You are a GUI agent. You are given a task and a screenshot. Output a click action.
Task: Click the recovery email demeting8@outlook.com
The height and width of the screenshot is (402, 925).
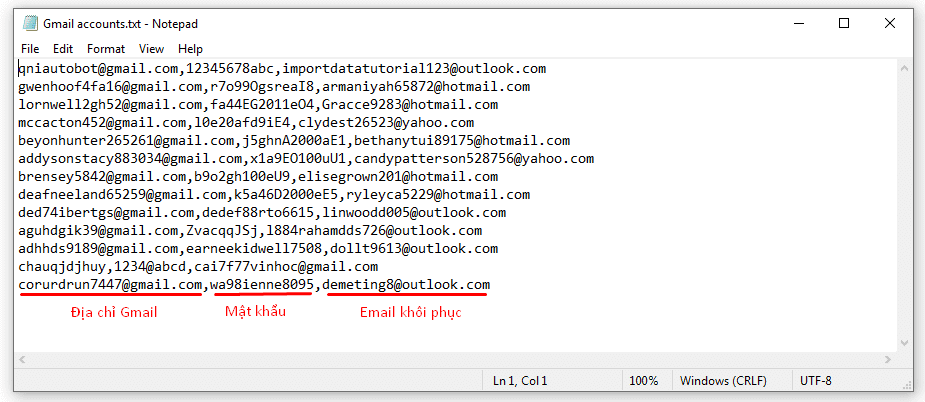406,285
